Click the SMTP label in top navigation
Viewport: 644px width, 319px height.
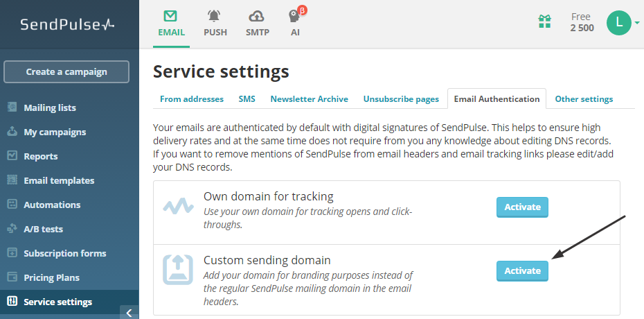click(x=258, y=33)
